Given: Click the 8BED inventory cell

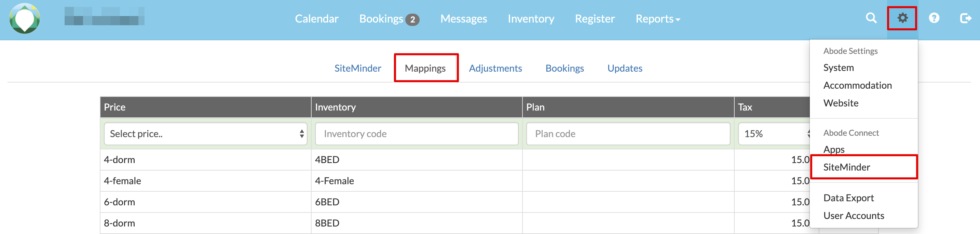Looking at the screenshot, I should coord(417,223).
